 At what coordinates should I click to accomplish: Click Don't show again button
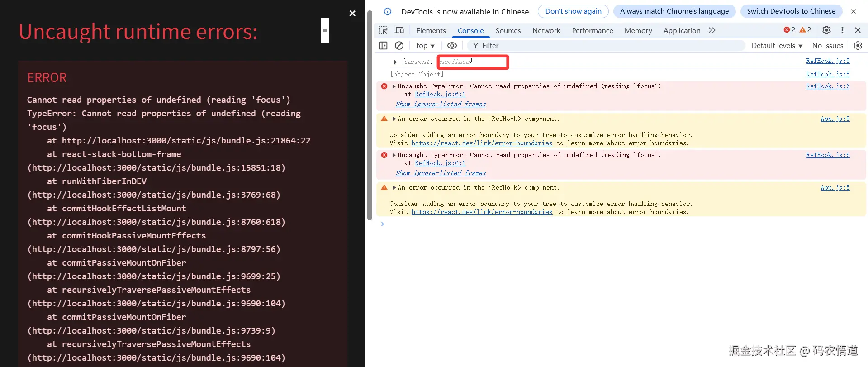click(573, 11)
